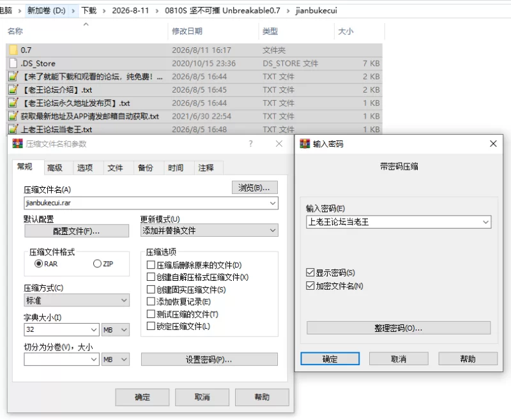Navigate to 0810S 坚不可摧 Unbreakable0.7 breadcrumb
The width and height of the screenshot is (511, 420).
click(x=222, y=11)
